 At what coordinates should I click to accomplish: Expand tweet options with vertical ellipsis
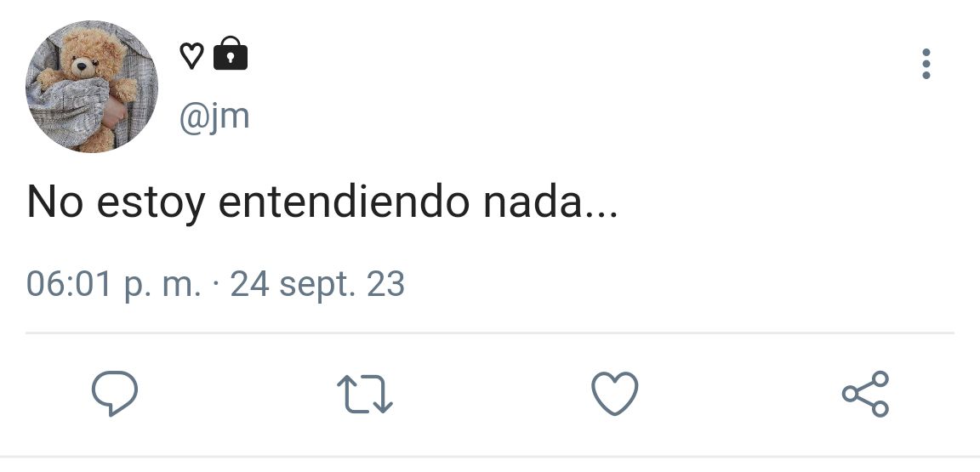[x=926, y=64]
